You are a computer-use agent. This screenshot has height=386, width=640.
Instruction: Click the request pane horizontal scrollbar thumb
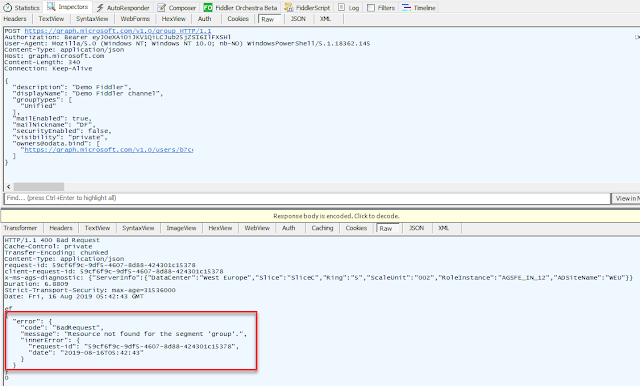point(39,187)
